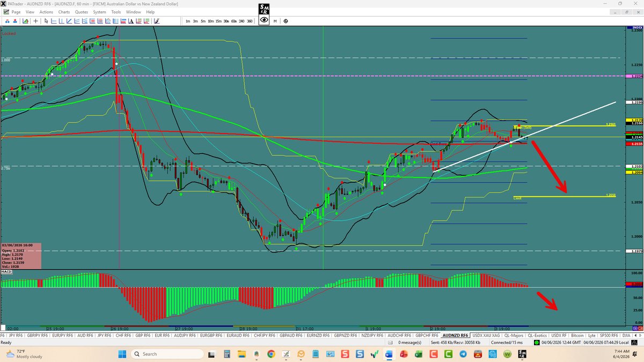
Task: Switch to 3m timeframe
Action: click(195, 21)
